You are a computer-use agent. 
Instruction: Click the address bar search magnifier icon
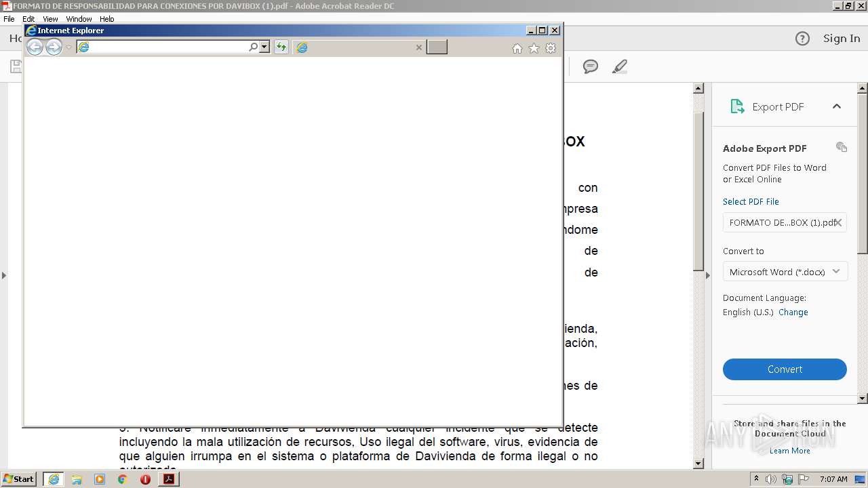[254, 47]
